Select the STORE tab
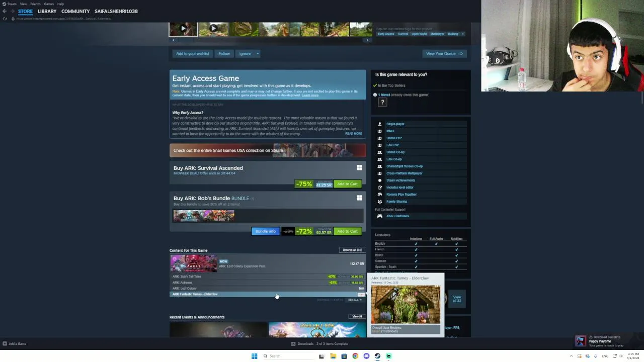644x362 pixels. pyautogui.click(x=25, y=11)
